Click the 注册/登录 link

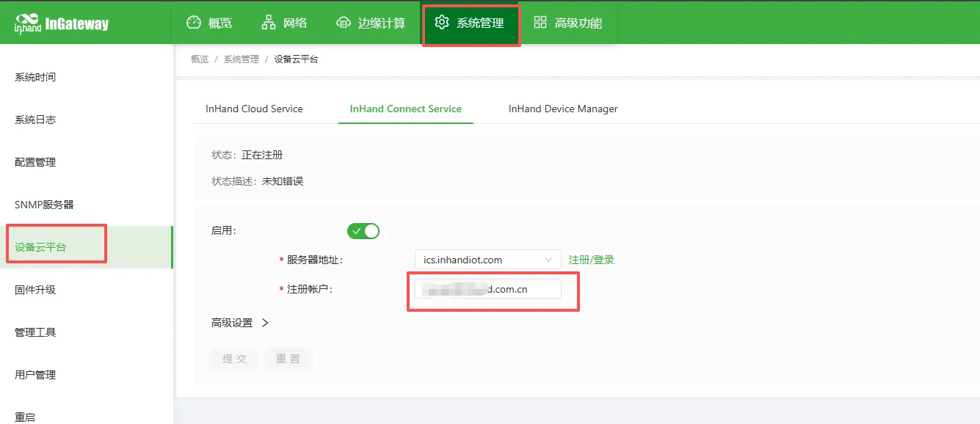[x=592, y=260]
